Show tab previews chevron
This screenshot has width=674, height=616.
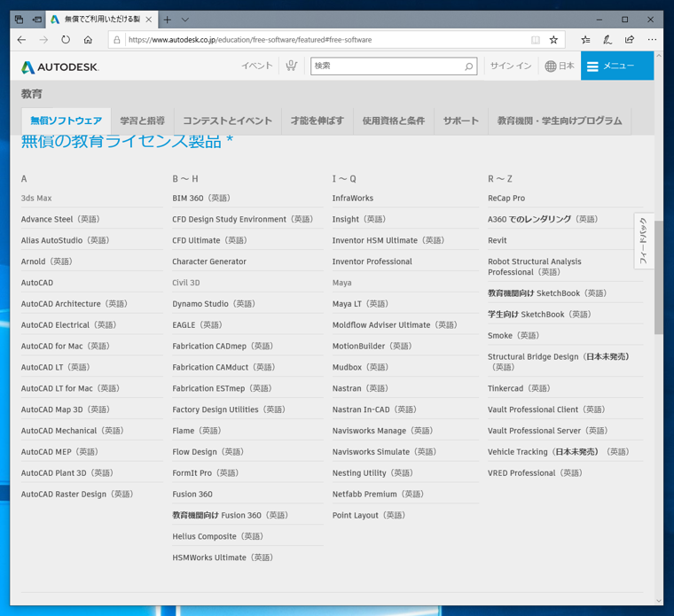pos(184,19)
